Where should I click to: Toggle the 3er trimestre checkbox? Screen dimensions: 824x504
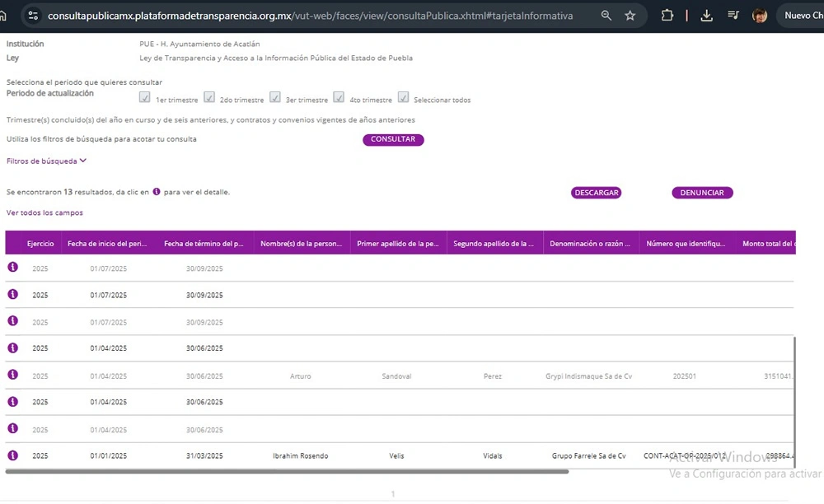coord(275,97)
